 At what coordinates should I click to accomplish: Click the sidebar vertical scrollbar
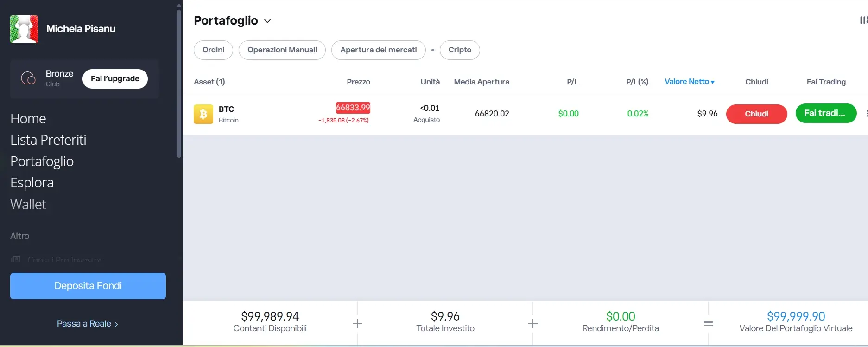(179, 84)
